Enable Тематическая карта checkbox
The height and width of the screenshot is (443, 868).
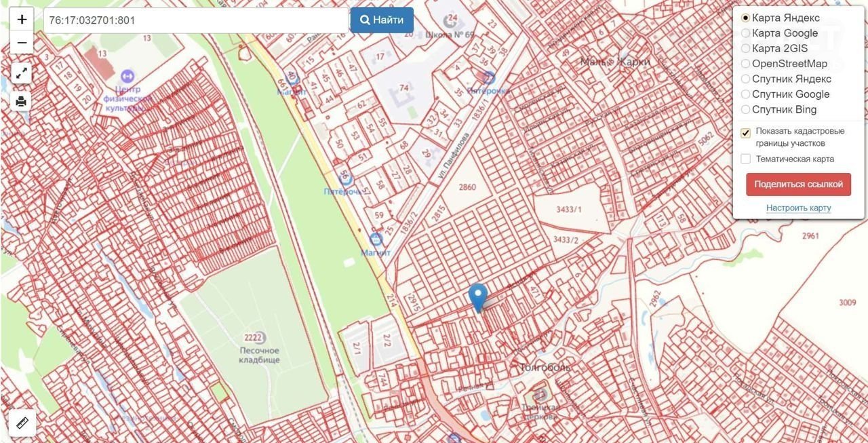(746, 159)
